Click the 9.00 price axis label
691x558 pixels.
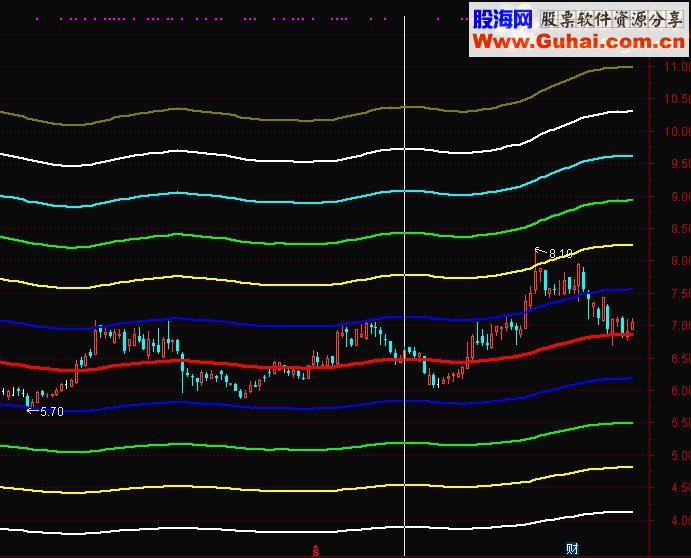(x=680, y=196)
